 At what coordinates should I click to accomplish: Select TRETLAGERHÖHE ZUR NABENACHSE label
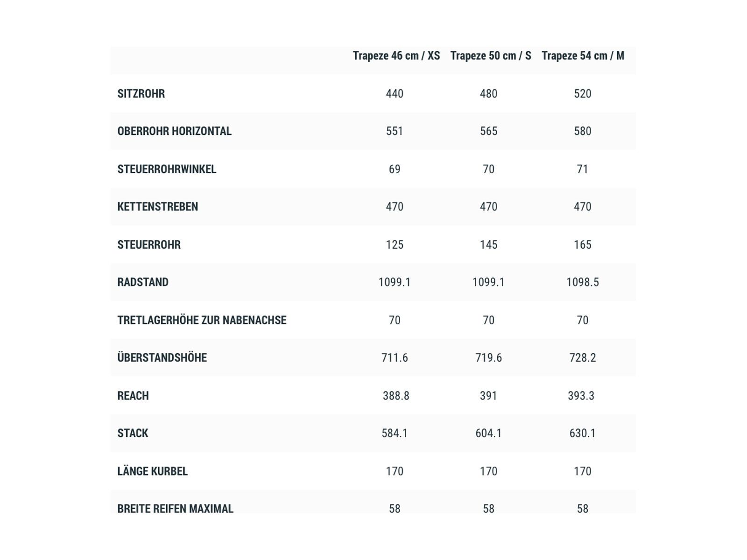coord(202,320)
